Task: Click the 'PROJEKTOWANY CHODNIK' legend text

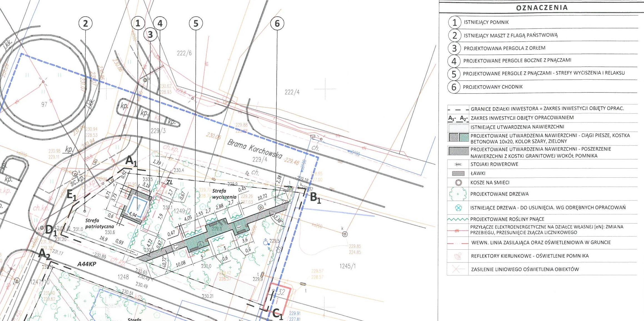Action: (x=493, y=87)
